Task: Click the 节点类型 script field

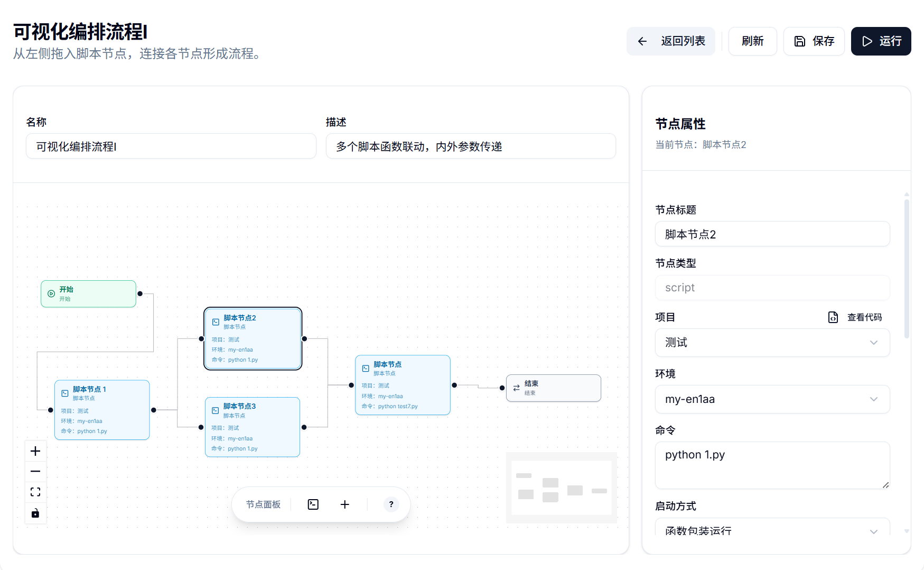Action: click(772, 288)
